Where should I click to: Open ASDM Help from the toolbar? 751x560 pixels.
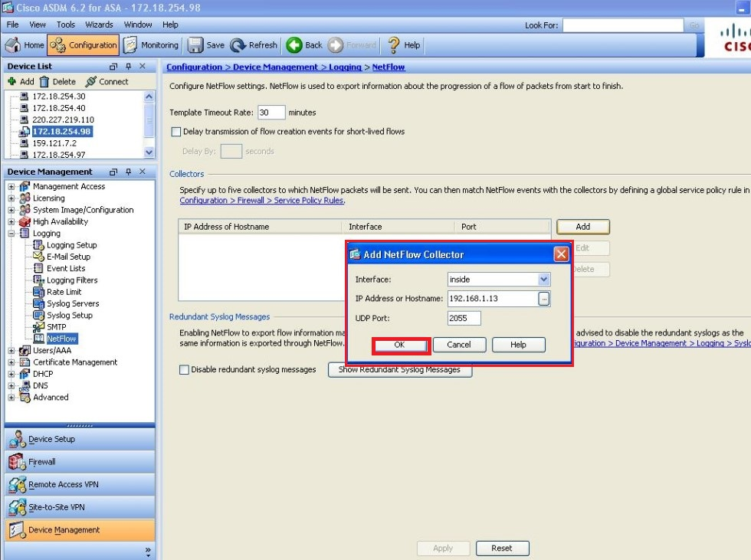tap(402, 44)
